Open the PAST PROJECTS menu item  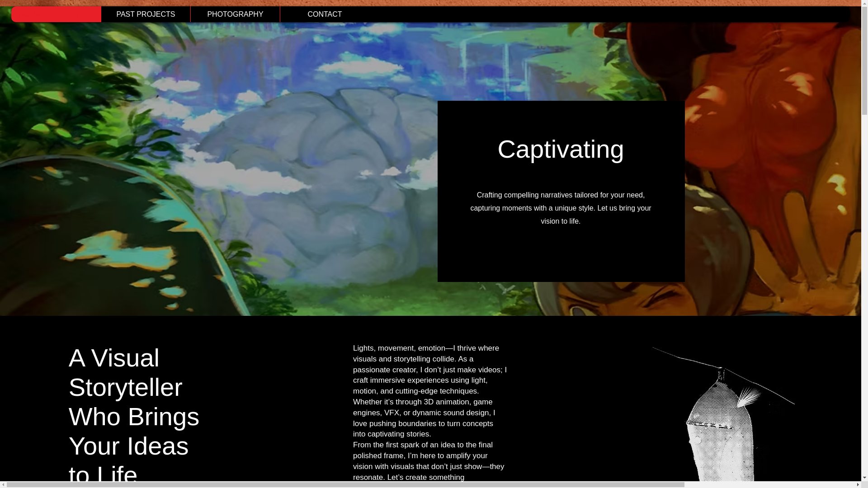tap(146, 14)
